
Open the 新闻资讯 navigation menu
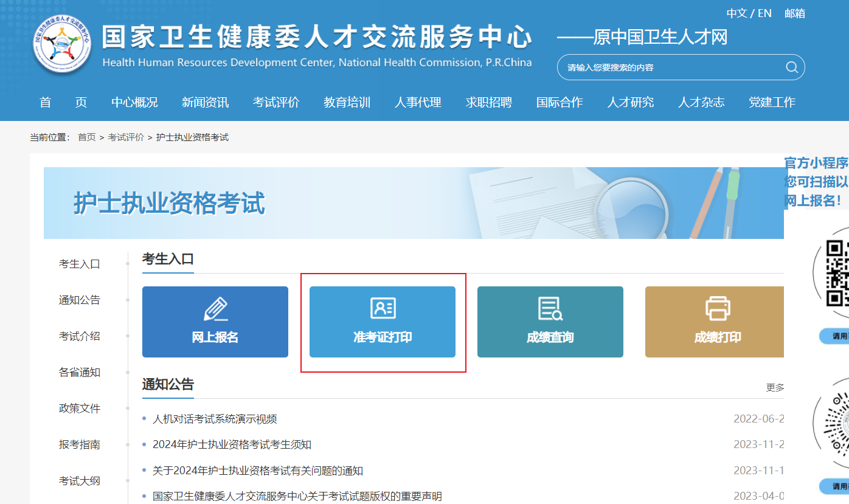(x=205, y=102)
